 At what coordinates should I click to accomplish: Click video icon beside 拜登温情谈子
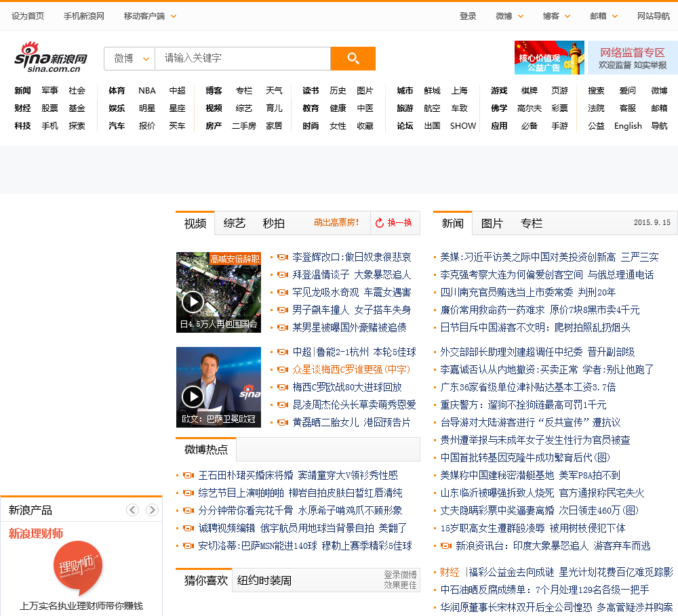coord(282,275)
